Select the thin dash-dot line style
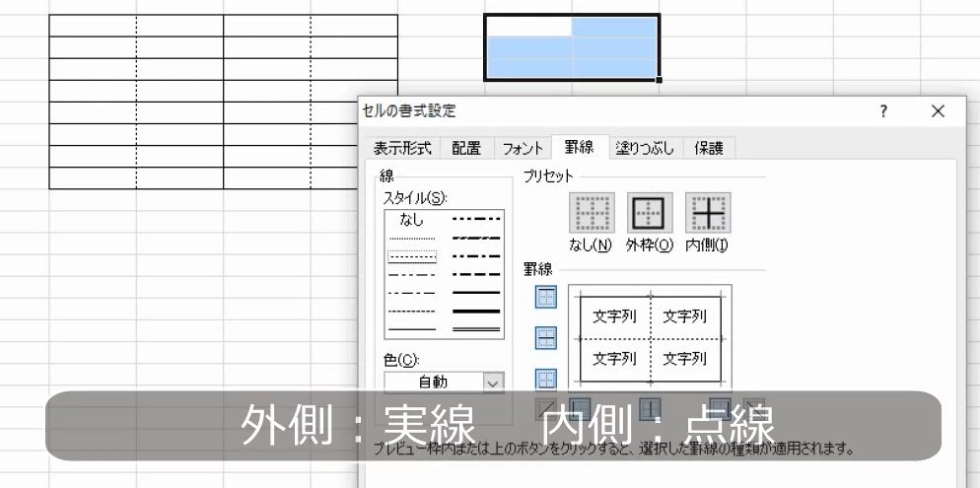 coord(412,293)
